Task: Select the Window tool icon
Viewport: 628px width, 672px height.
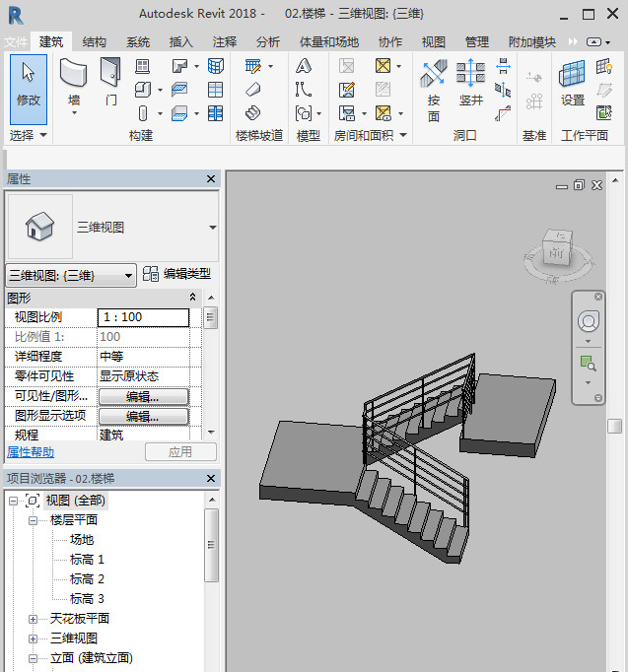Action: pos(142,66)
